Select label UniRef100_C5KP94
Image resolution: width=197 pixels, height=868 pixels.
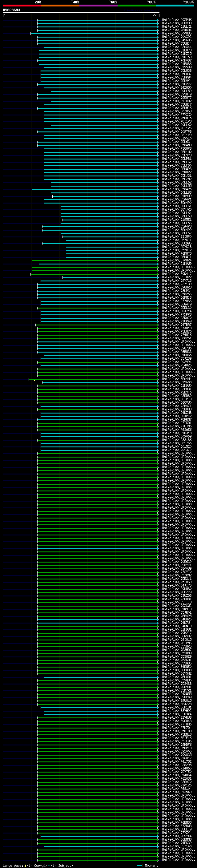[177, 78]
